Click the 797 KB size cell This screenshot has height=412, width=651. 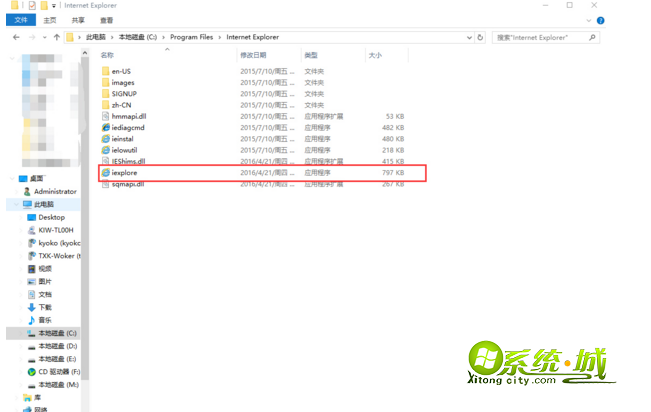coord(393,172)
